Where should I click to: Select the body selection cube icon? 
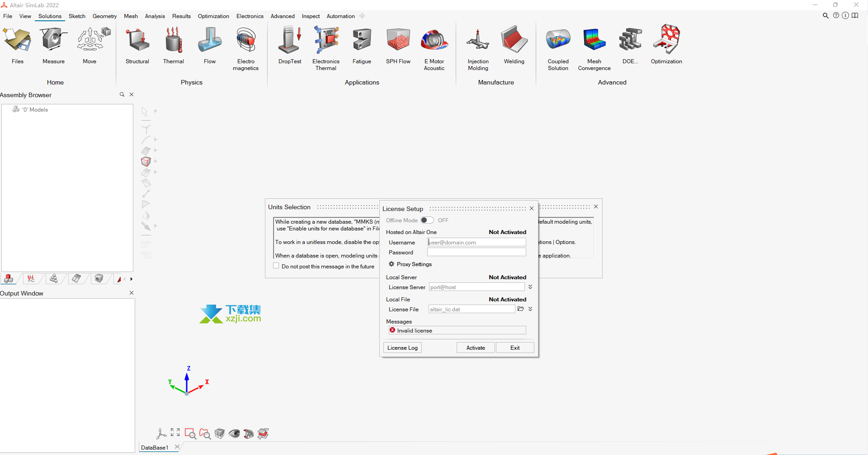click(146, 161)
